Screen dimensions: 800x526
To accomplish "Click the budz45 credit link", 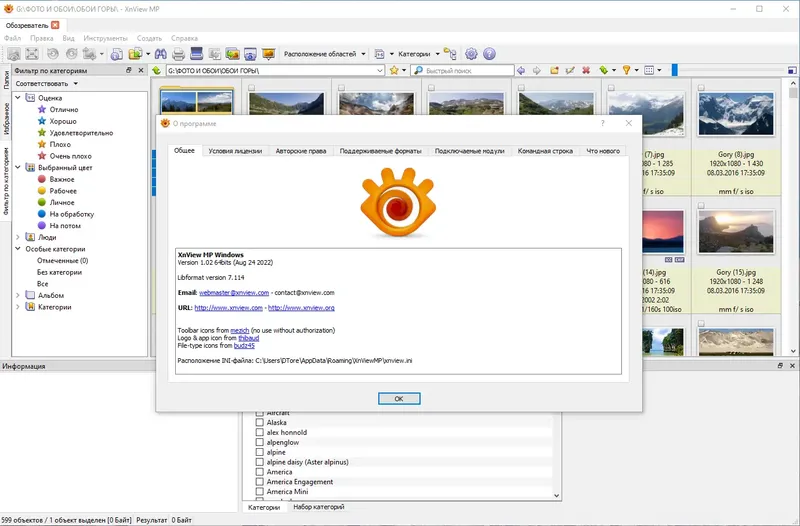I will (244, 345).
